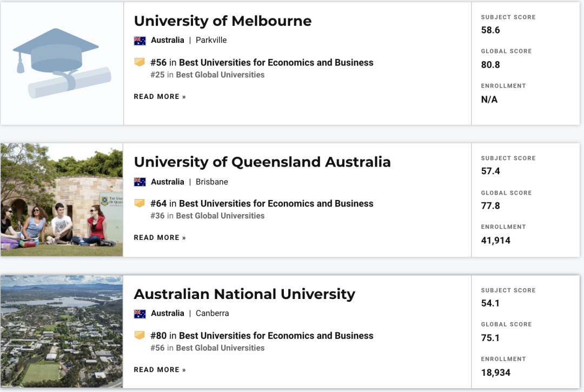Image resolution: width=584 pixels, height=392 pixels.
Task: Click the 41,914 enrollment figure
Action: point(496,241)
